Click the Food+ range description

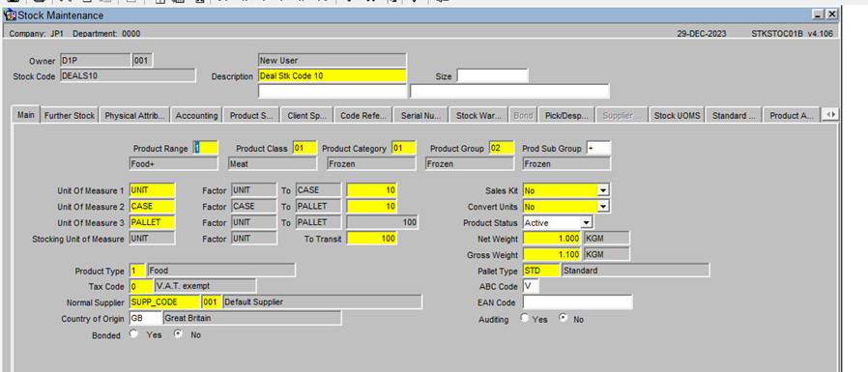173,163
